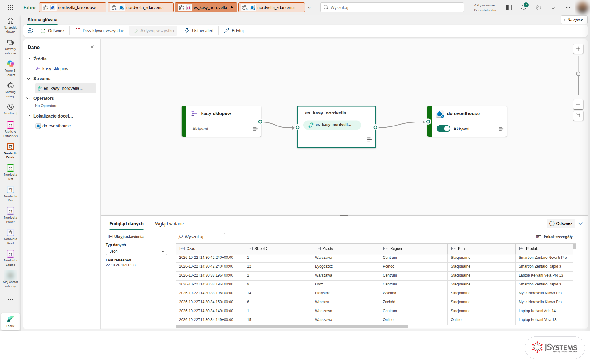Collapse the Źródła section
Image resolution: width=590 pixels, height=364 pixels.
(29, 59)
